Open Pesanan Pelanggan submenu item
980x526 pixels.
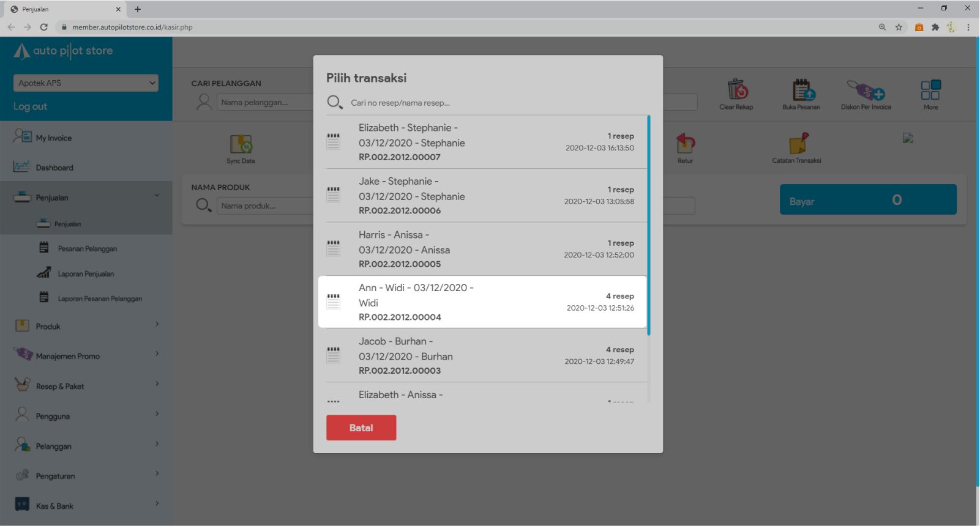[87, 249]
